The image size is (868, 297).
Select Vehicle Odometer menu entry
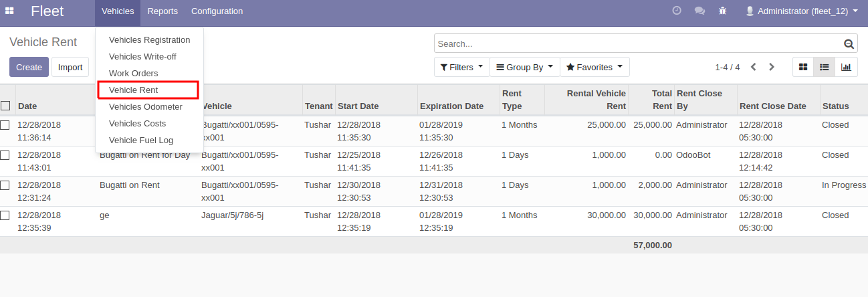coord(146,106)
